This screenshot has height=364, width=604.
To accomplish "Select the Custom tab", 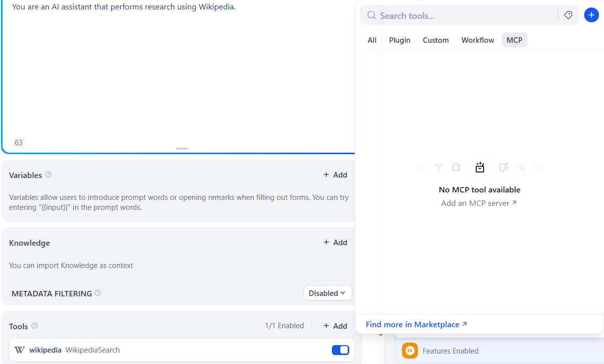I will [436, 40].
